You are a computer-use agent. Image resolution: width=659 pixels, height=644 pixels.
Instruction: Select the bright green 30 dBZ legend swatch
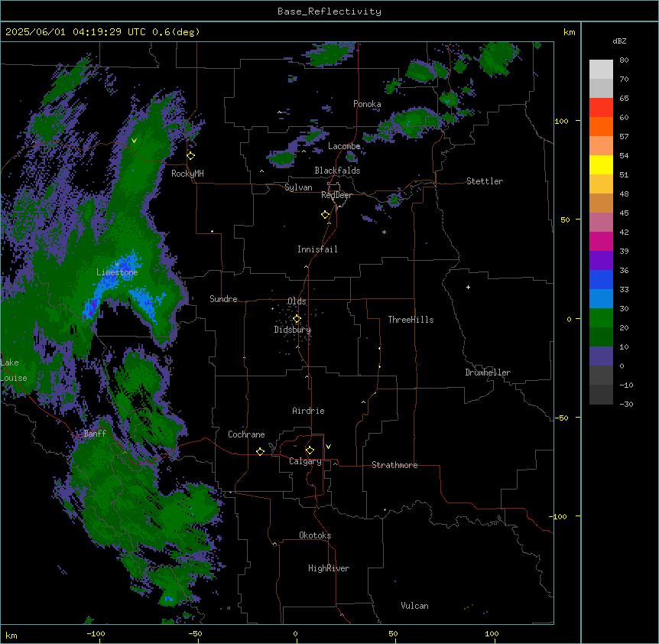coord(601,318)
